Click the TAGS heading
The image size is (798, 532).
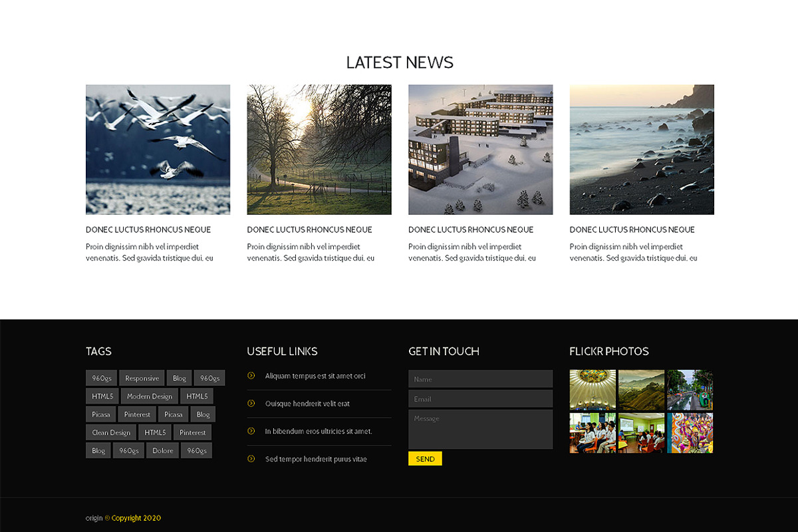(98, 351)
